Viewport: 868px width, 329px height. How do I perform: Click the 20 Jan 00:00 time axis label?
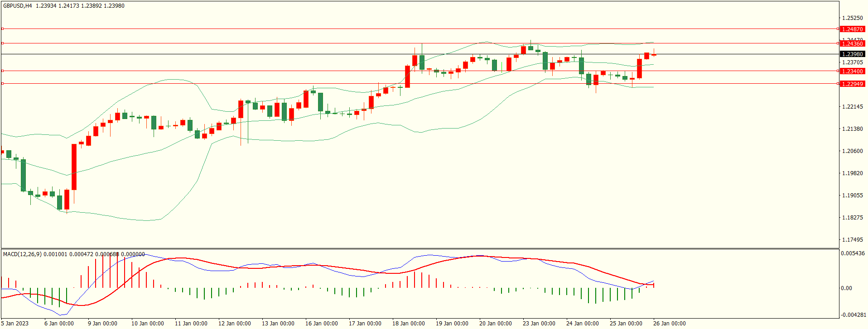(496, 323)
